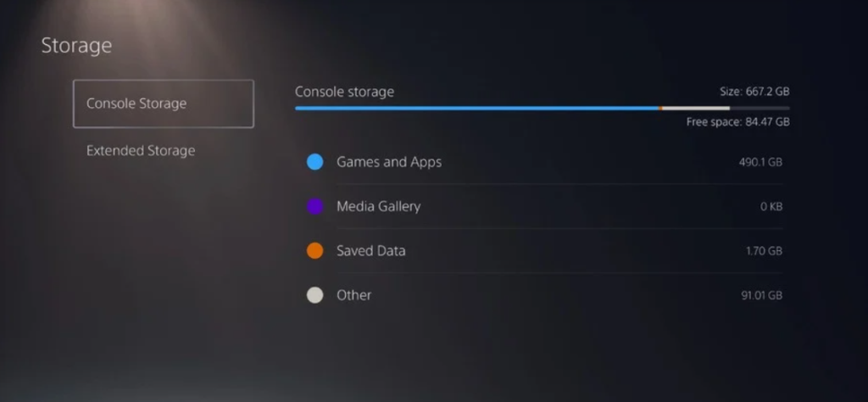Click the orange Saved Data dot
Image resolution: width=868 pixels, height=402 pixels.
point(315,251)
